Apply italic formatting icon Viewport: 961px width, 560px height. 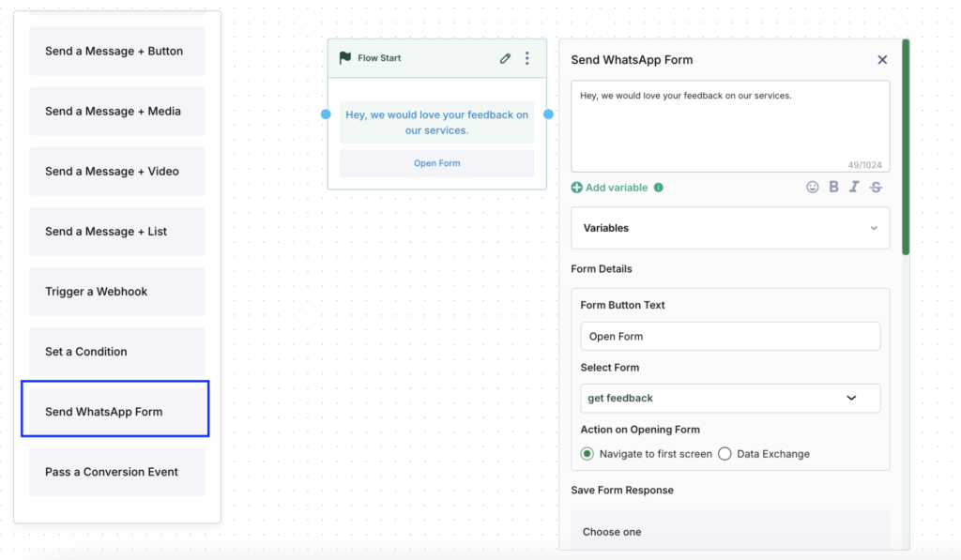(x=854, y=187)
